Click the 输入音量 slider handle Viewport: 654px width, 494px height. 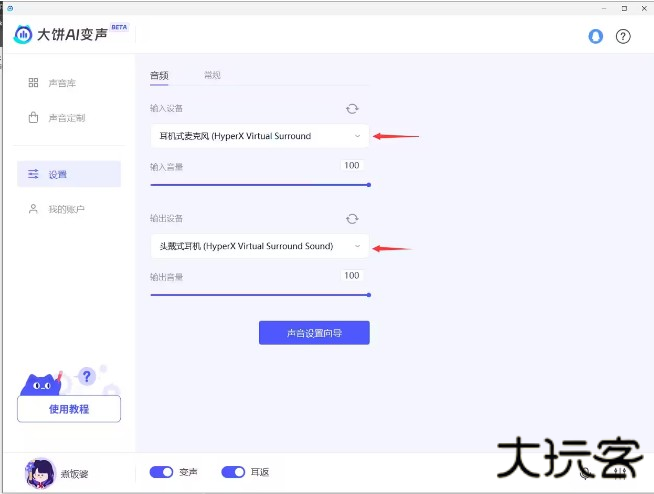point(369,185)
